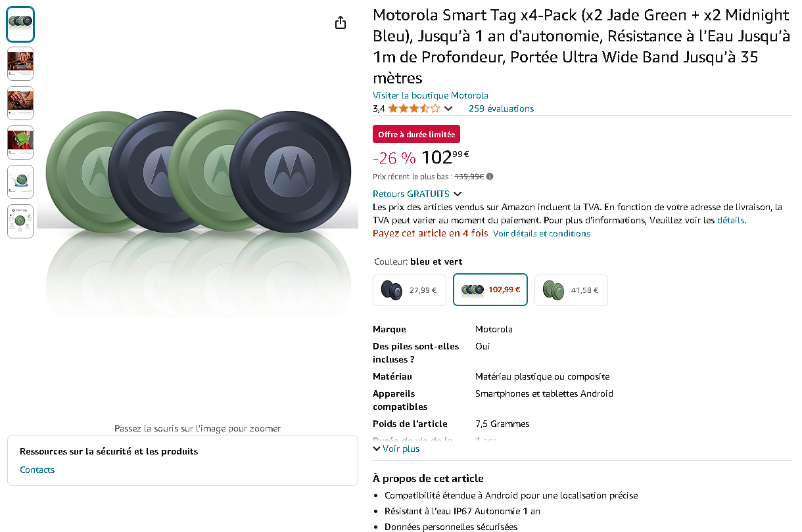Open the 259 évaluations link
Image resolution: width=802 pixels, height=532 pixels.
[501, 108]
